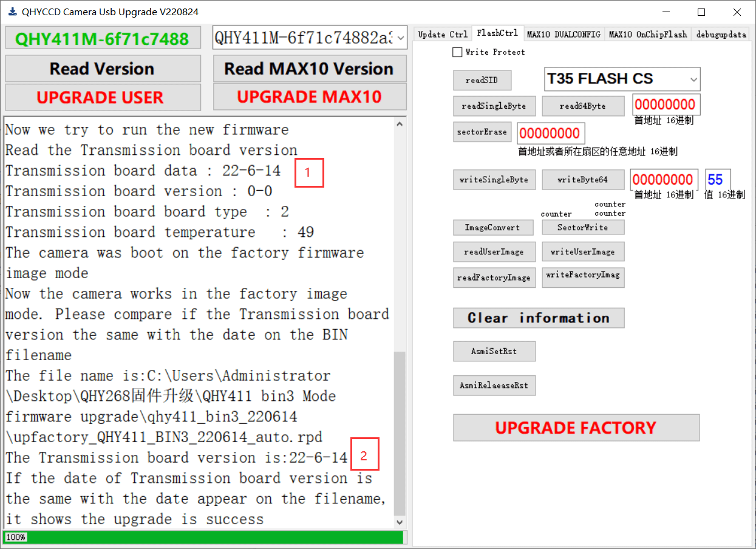The width and height of the screenshot is (756, 549).
Task: Click the Read Version button
Action: pyautogui.click(x=103, y=69)
